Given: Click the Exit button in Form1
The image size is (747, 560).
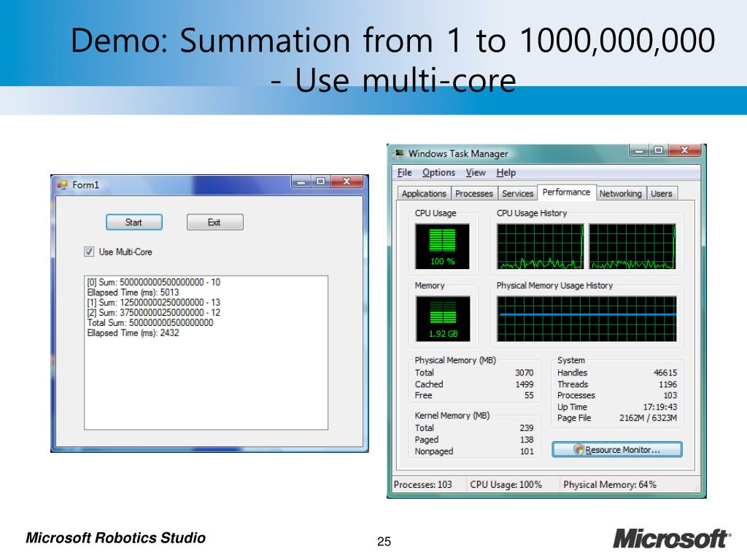Looking at the screenshot, I should [x=215, y=222].
